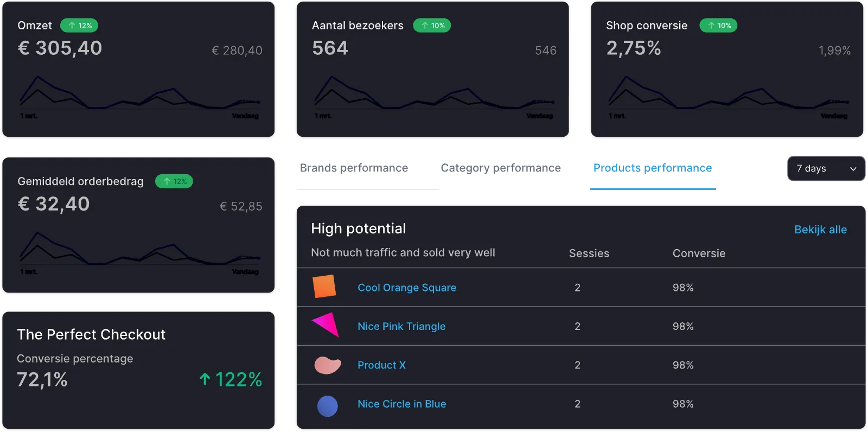Open the Nice Pink Triangle product link
The width and height of the screenshot is (868, 432).
pyautogui.click(x=401, y=326)
